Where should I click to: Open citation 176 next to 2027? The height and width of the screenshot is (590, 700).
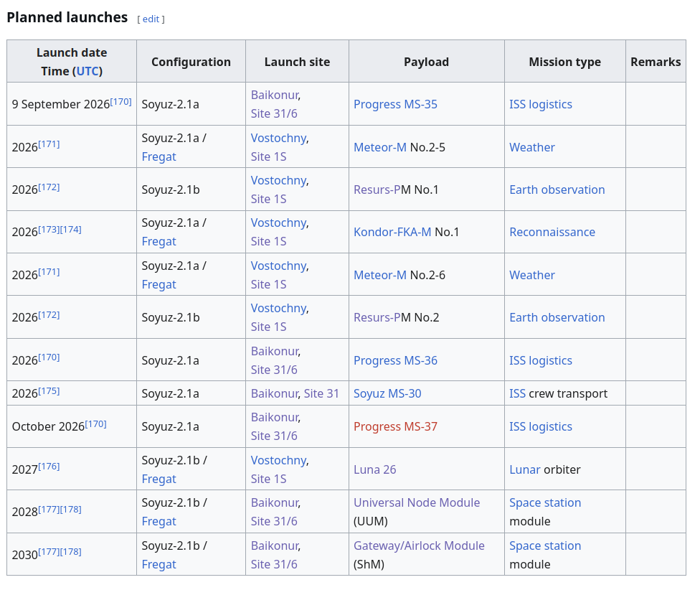pyautogui.click(x=49, y=467)
